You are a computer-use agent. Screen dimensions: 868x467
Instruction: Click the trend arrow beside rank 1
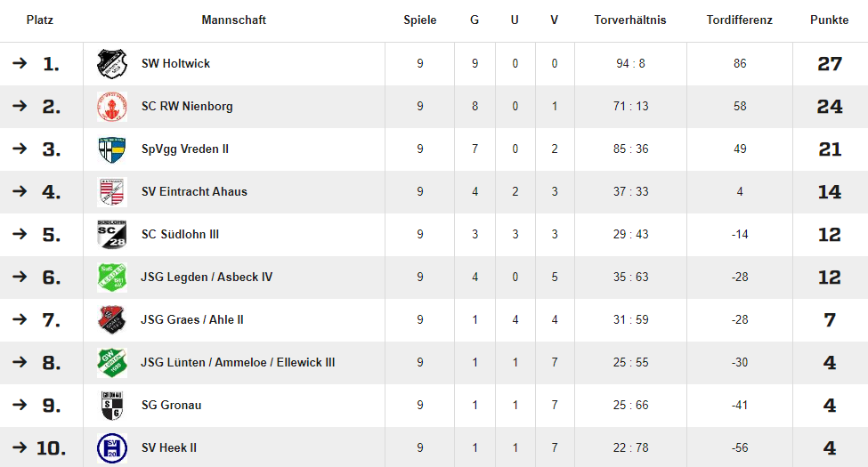[20, 63]
